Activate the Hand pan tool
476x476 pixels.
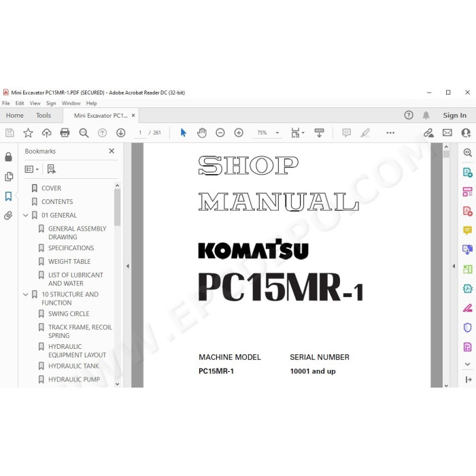[x=202, y=133]
